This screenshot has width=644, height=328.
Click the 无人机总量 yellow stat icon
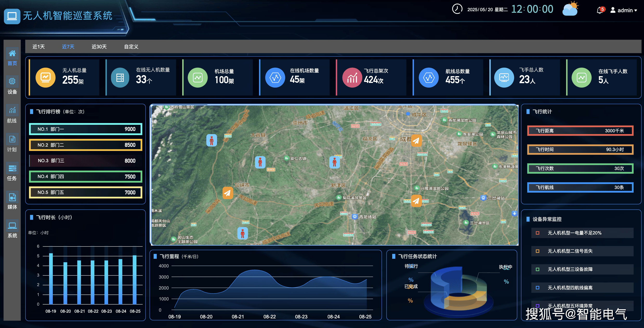[45, 77]
